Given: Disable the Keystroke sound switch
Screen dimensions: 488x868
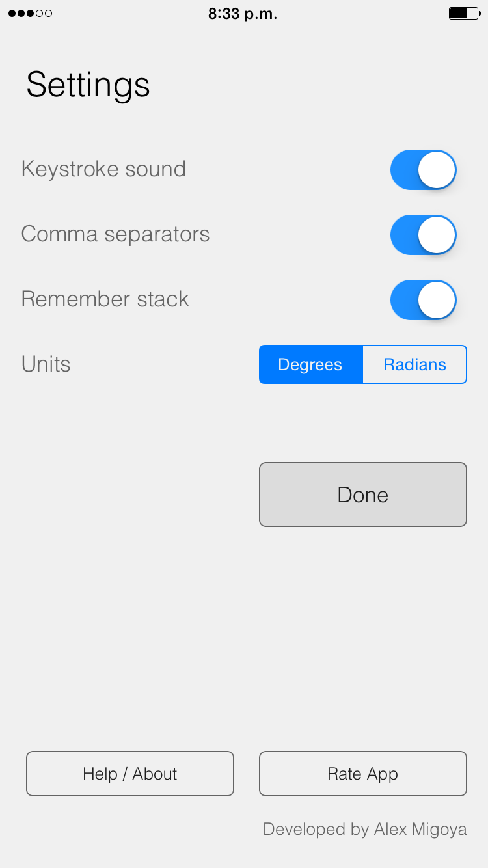Looking at the screenshot, I should [x=424, y=170].
